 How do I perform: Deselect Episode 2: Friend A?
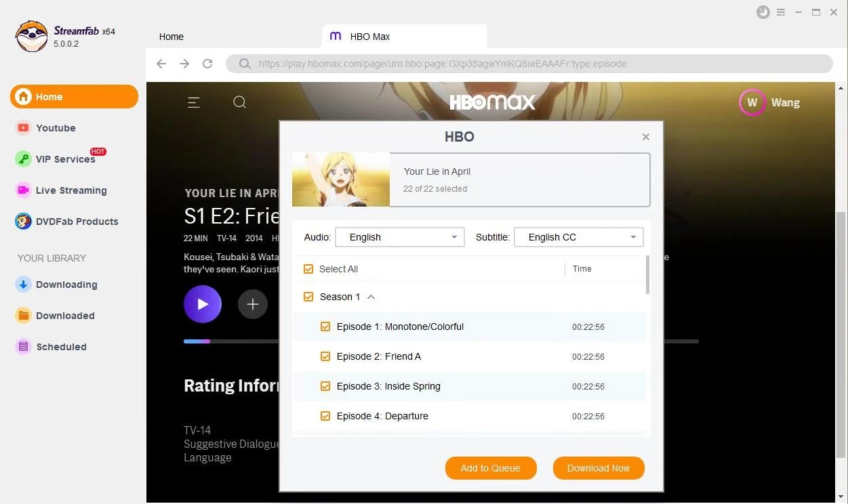325,356
